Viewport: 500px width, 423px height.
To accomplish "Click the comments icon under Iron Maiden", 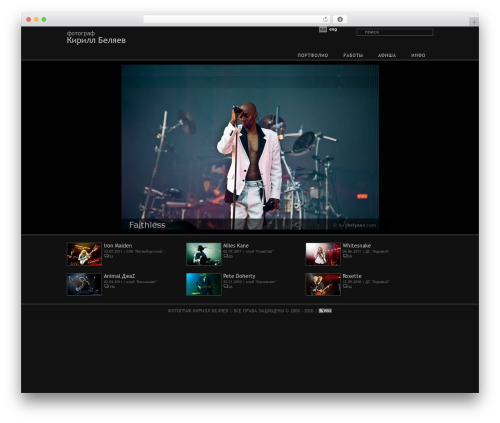I will (106, 256).
